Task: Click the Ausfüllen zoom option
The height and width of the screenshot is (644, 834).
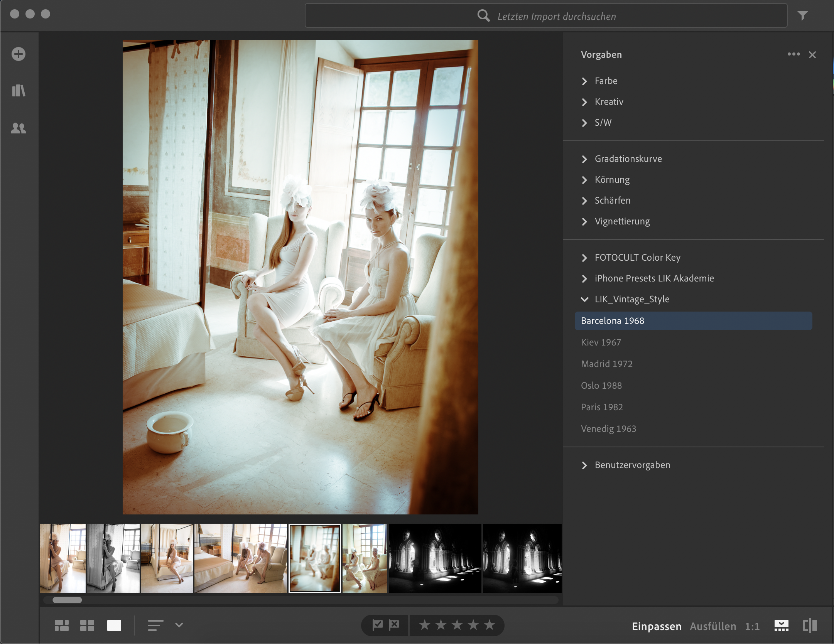Action: [x=713, y=626]
